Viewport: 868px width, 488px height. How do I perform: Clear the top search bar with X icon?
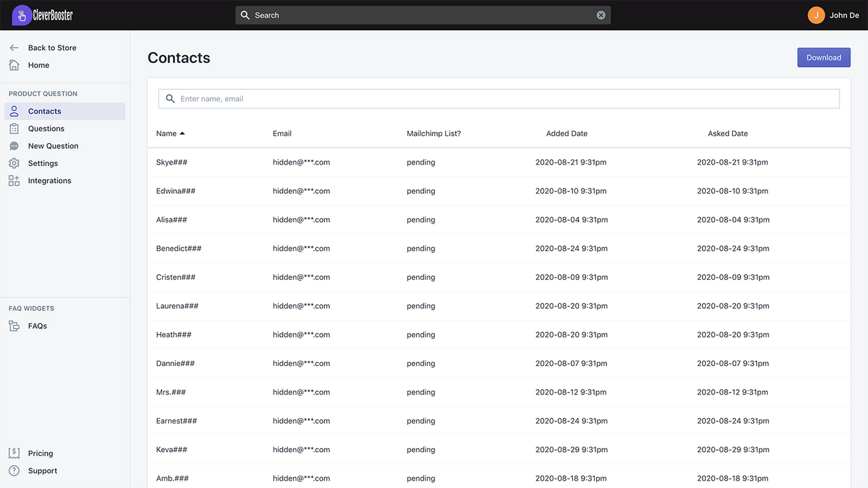(x=601, y=15)
